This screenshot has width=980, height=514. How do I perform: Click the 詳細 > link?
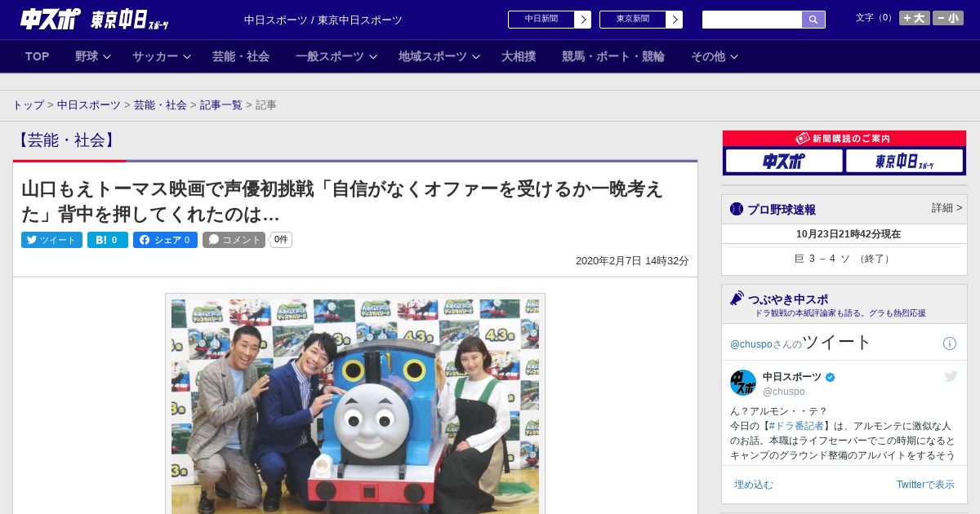click(947, 208)
